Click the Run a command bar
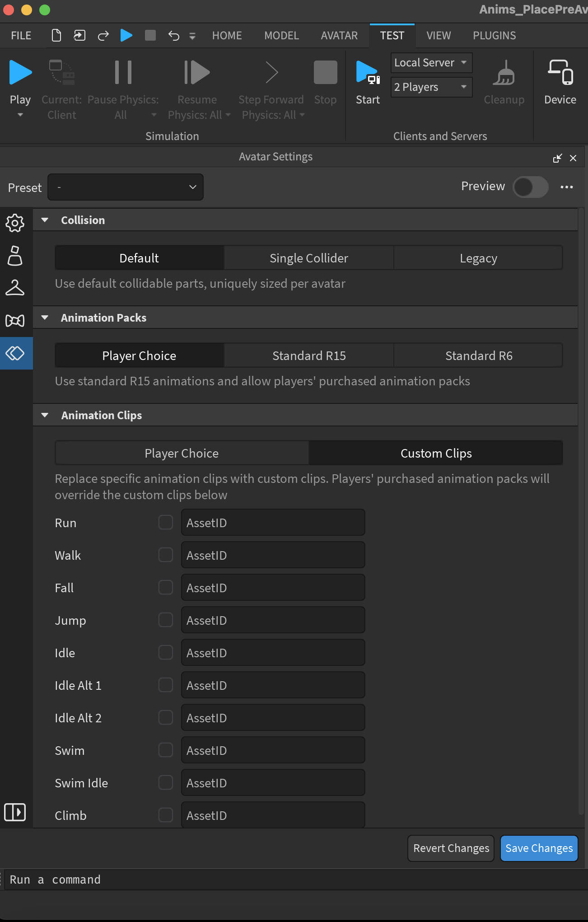 [x=296, y=880]
